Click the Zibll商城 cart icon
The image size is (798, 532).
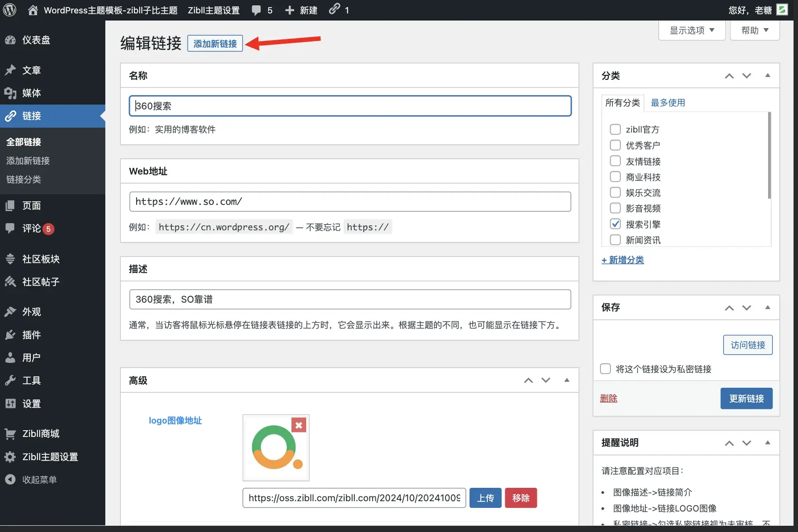[x=10, y=433]
